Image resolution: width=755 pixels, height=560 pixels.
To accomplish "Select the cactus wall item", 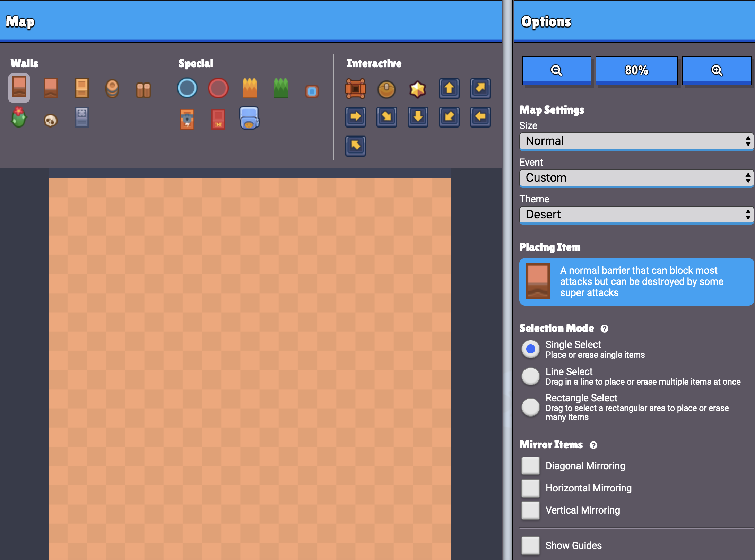I will [19, 117].
